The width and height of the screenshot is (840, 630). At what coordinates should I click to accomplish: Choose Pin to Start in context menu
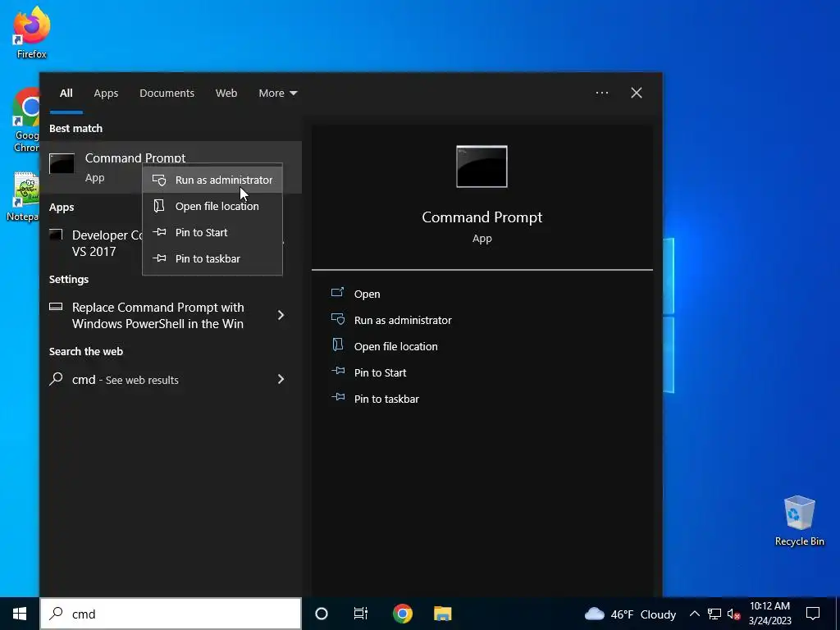[x=212, y=232]
